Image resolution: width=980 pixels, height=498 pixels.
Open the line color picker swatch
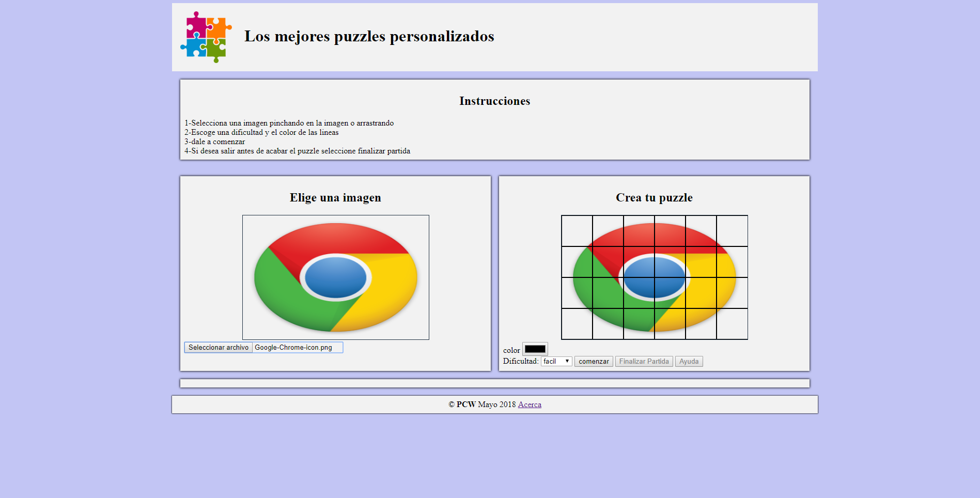pyautogui.click(x=535, y=349)
